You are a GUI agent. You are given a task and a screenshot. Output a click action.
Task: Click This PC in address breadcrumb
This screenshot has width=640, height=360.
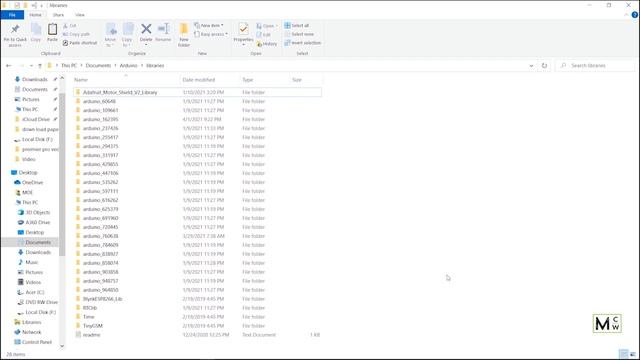tap(69, 65)
